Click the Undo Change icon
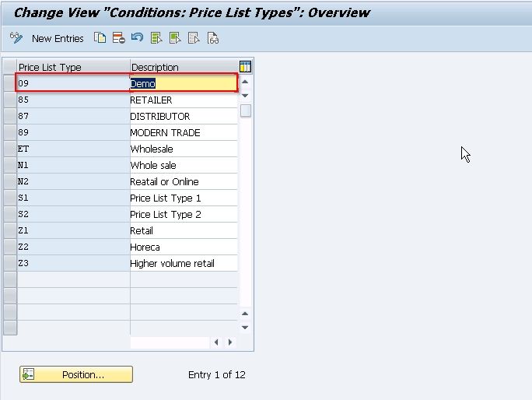The height and width of the screenshot is (400, 532). pyautogui.click(x=138, y=37)
